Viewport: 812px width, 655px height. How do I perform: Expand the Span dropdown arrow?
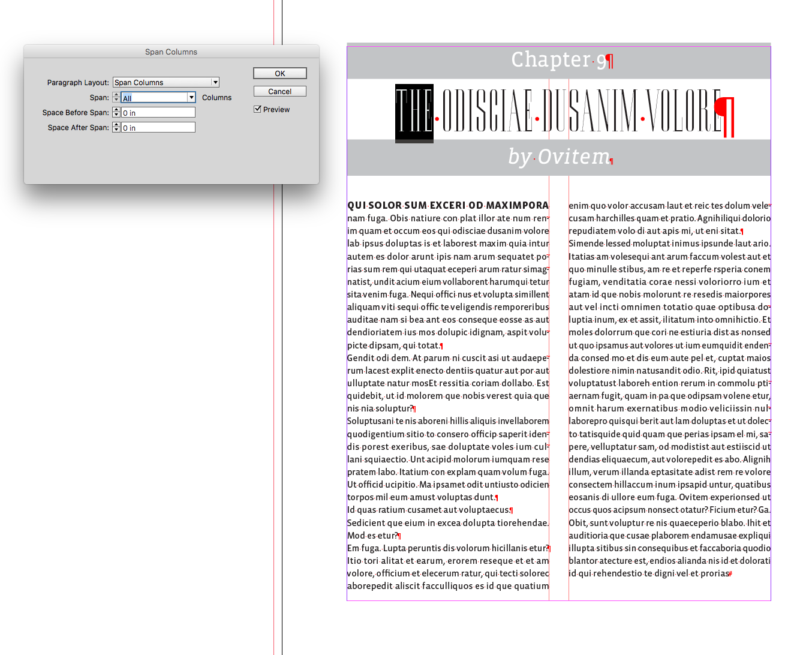pos(191,97)
